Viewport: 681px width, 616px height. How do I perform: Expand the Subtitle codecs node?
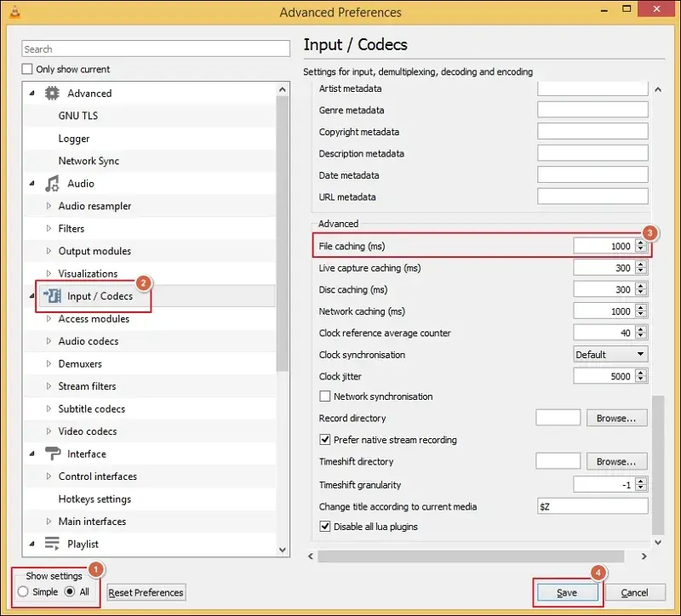(x=49, y=409)
